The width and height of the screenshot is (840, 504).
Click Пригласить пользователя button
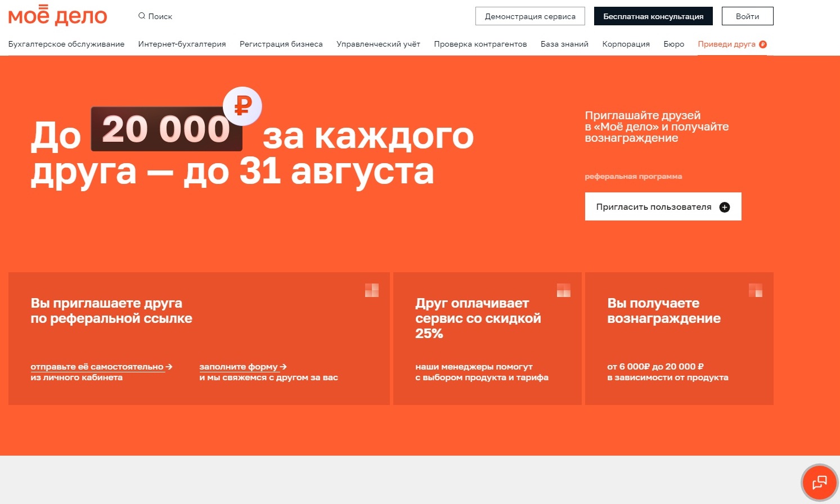coord(663,206)
